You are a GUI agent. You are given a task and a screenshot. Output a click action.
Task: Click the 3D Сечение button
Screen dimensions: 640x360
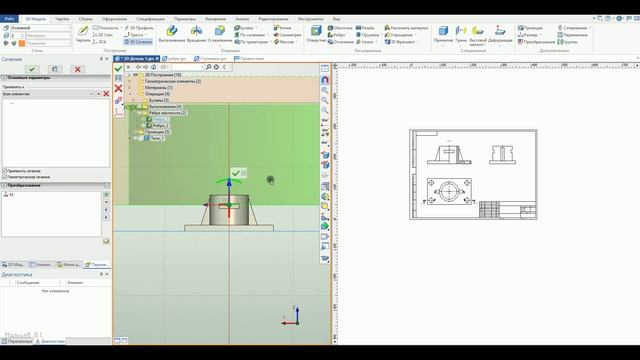pos(138,42)
